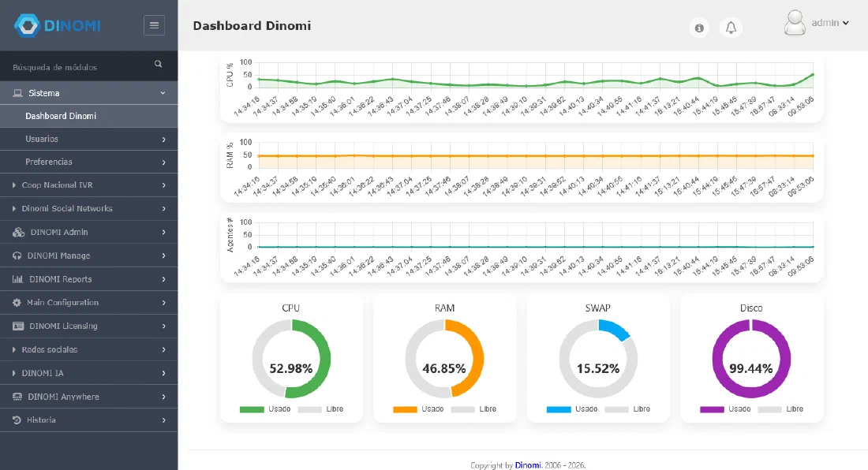Click the Dinomi hexagon logo
868x470 pixels.
pos(27,25)
